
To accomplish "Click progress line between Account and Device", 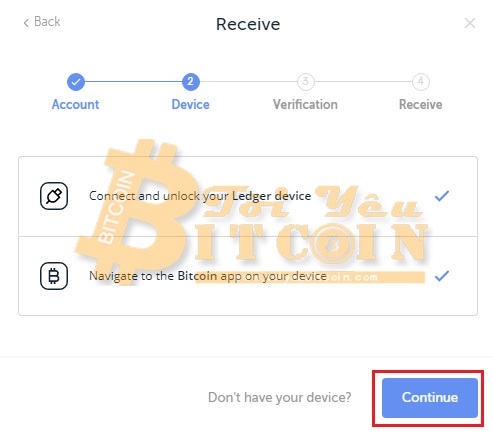I will pos(133,82).
